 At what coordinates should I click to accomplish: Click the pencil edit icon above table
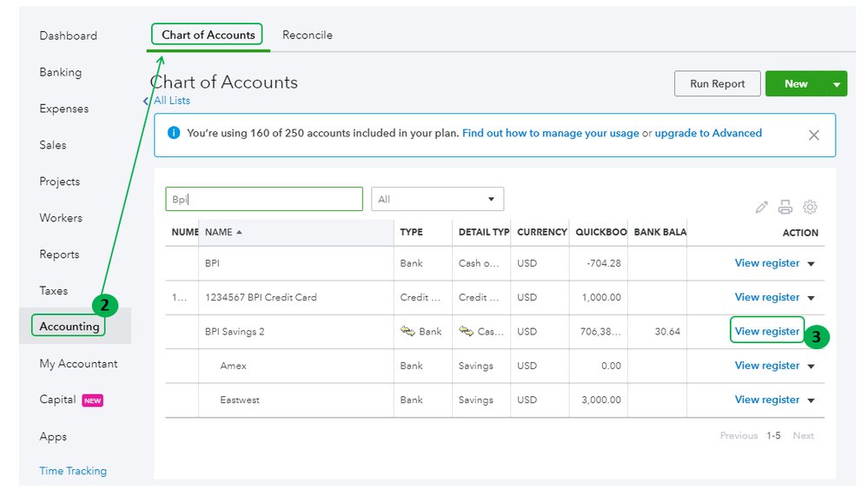click(x=761, y=208)
